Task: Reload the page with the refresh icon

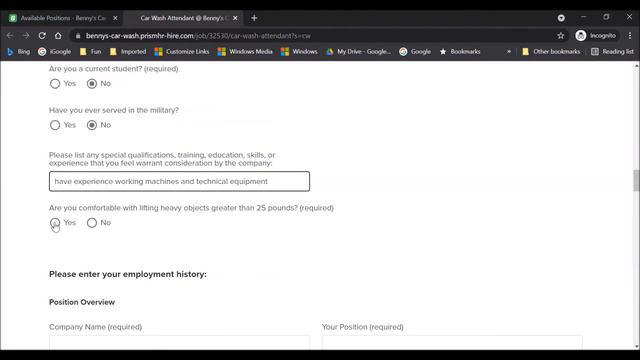Action: tap(42, 36)
